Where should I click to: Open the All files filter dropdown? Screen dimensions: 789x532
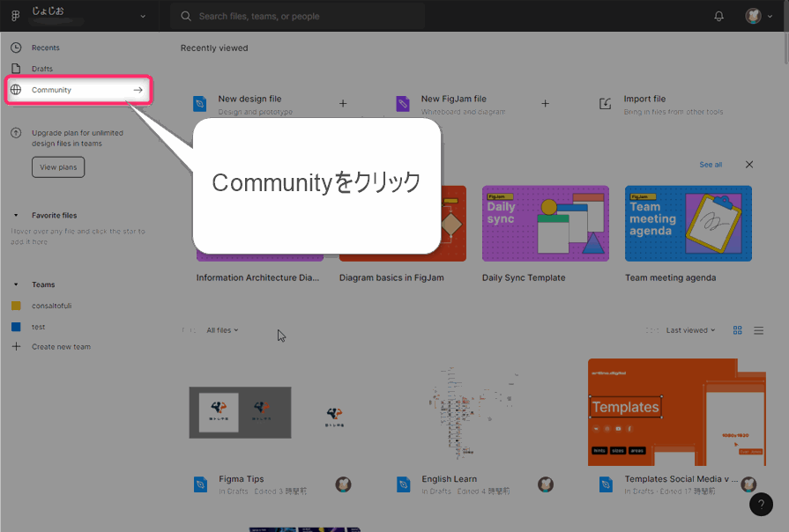pyautogui.click(x=222, y=330)
